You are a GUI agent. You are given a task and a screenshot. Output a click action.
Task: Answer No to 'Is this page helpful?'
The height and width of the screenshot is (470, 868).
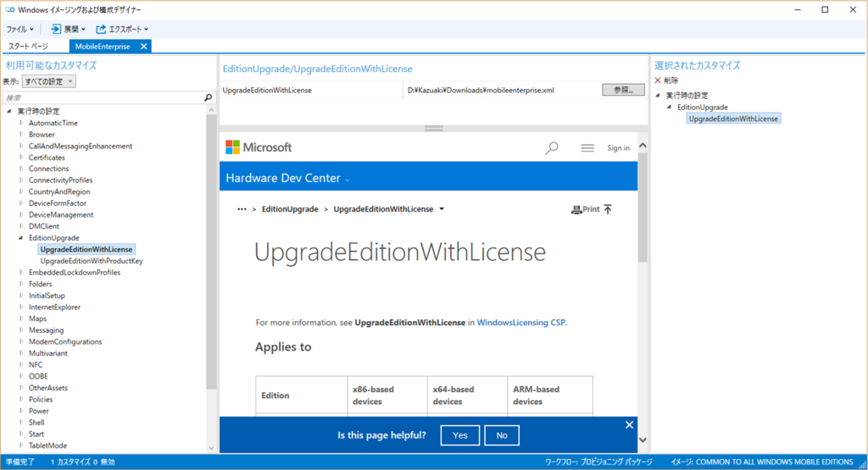[x=502, y=435]
